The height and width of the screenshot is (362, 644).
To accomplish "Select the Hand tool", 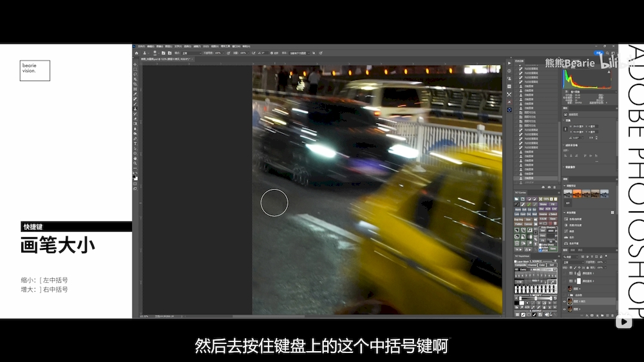I will (135, 158).
